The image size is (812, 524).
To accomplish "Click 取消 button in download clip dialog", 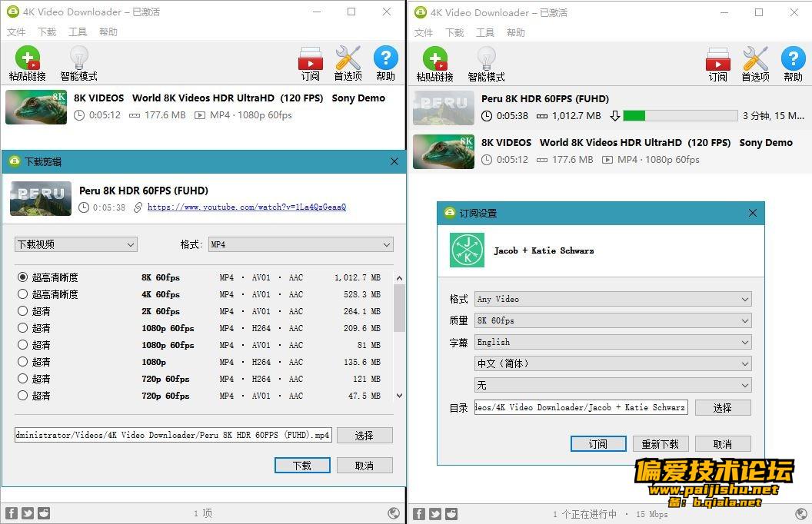I will coord(364,466).
